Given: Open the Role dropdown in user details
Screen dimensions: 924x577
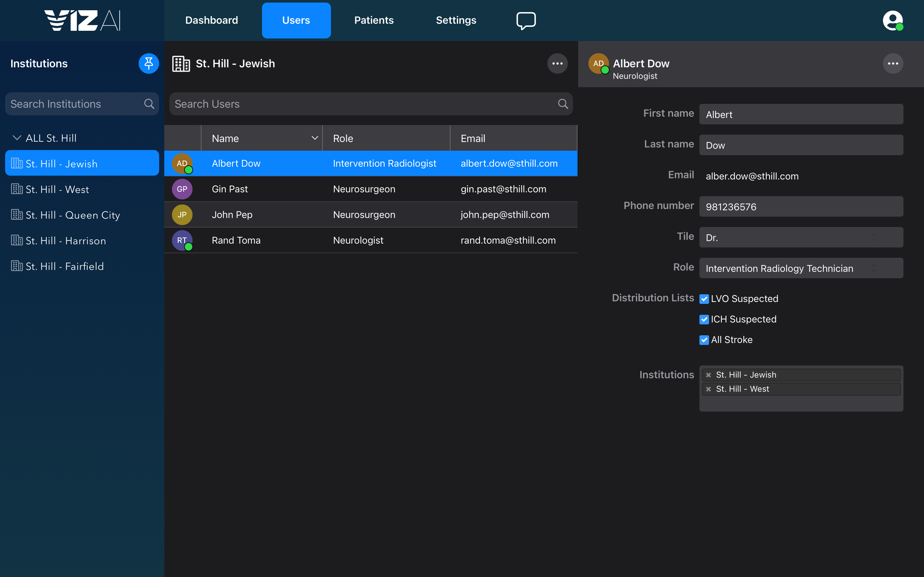Looking at the screenshot, I should (x=801, y=268).
